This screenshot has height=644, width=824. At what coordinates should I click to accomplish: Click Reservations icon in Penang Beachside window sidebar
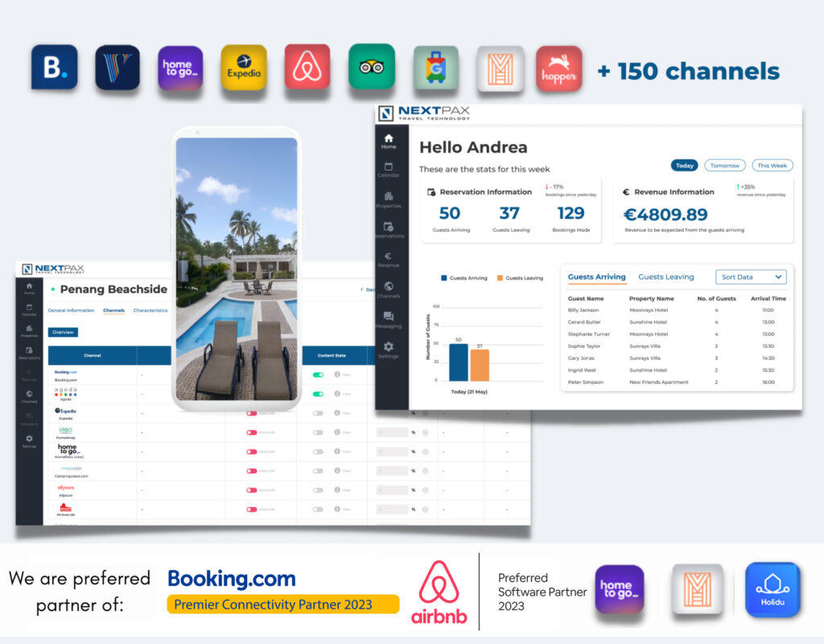[x=30, y=351]
